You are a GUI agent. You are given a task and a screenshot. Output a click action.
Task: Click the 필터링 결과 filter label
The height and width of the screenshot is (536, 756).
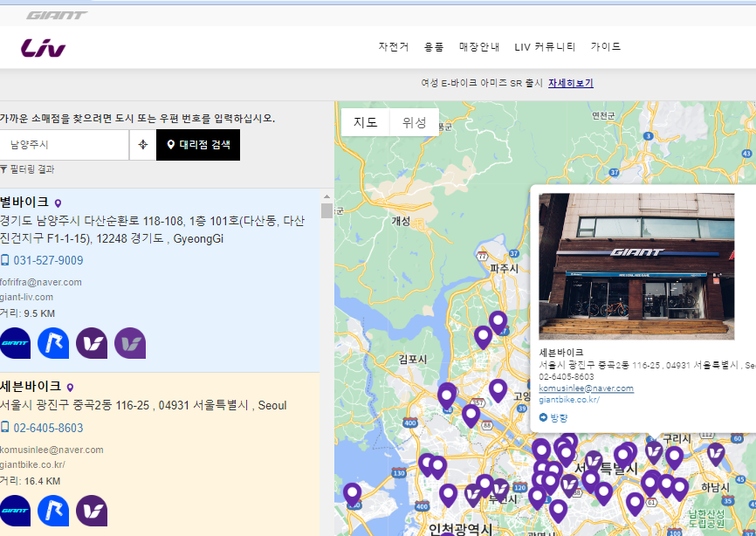coord(31,169)
